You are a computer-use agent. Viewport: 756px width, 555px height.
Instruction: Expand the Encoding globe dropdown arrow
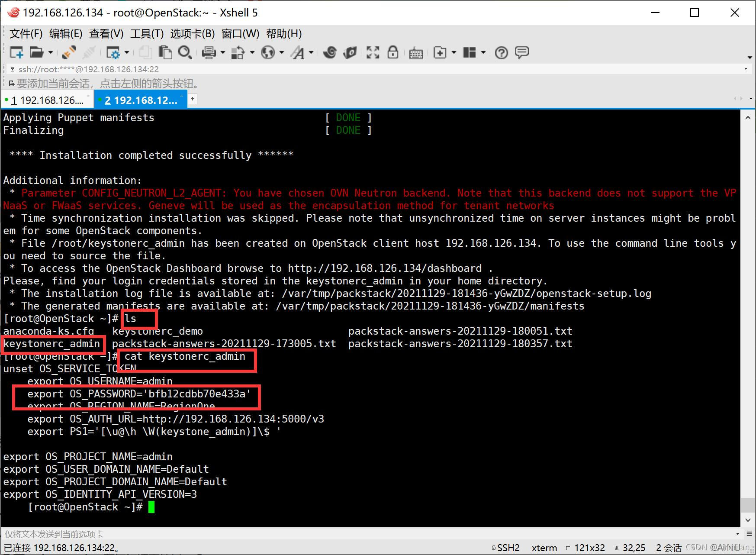pos(282,53)
